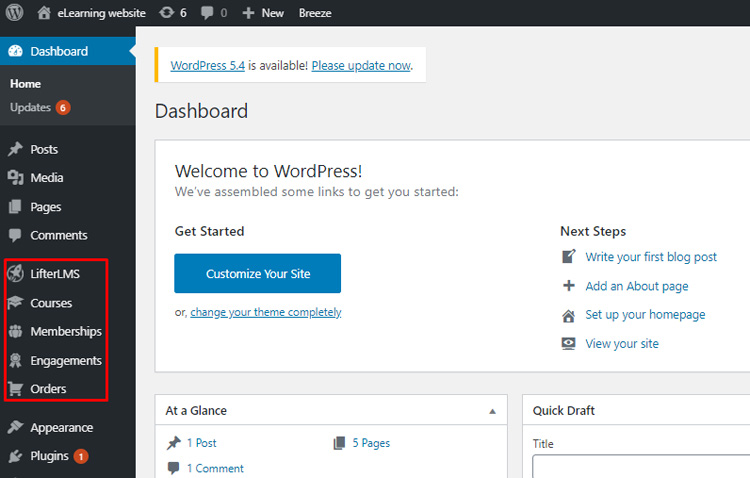Click the Memberships group icon

point(15,331)
